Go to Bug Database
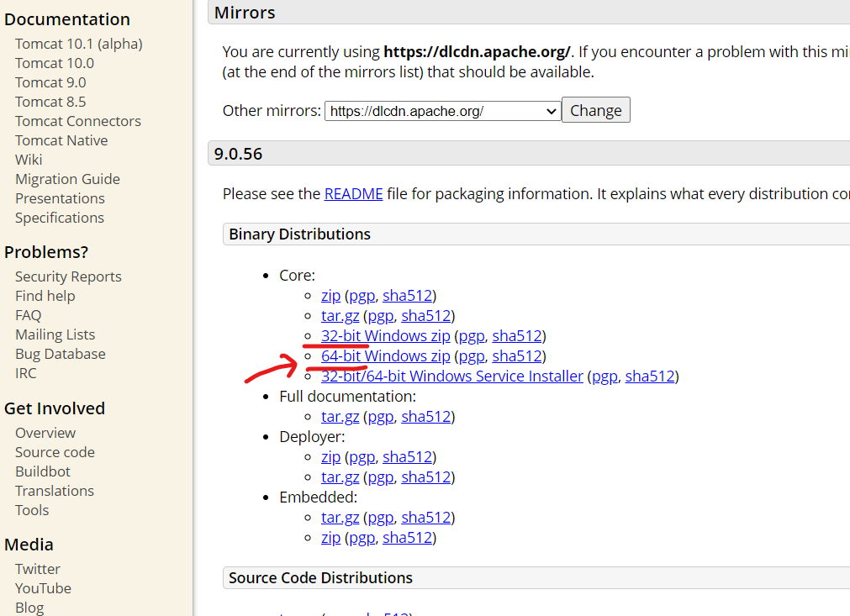The width and height of the screenshot is (850, 616). point(61,355)
